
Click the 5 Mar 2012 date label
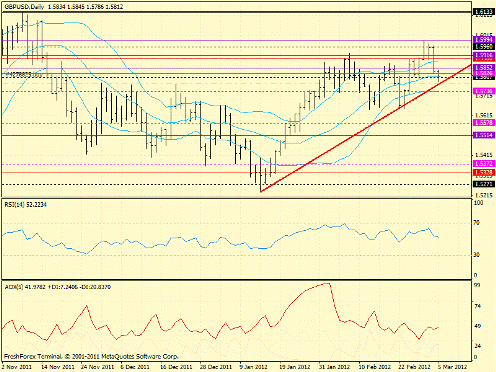[452, 367]
